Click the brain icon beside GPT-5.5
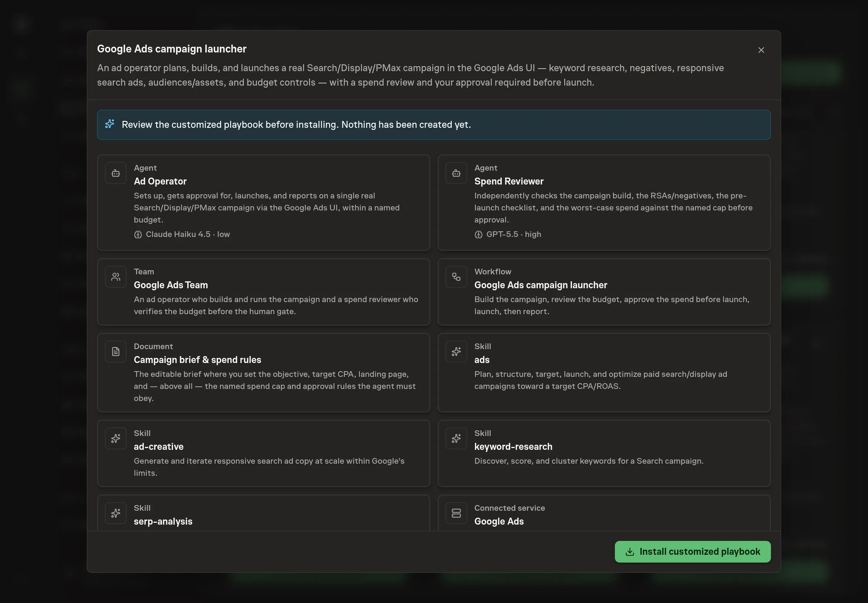 479,235
